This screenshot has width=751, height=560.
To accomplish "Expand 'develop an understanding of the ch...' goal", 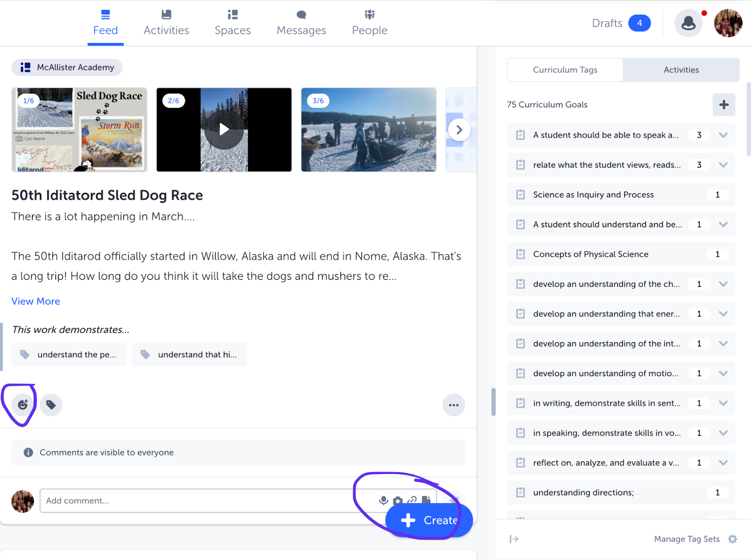I will click(723, 284).
